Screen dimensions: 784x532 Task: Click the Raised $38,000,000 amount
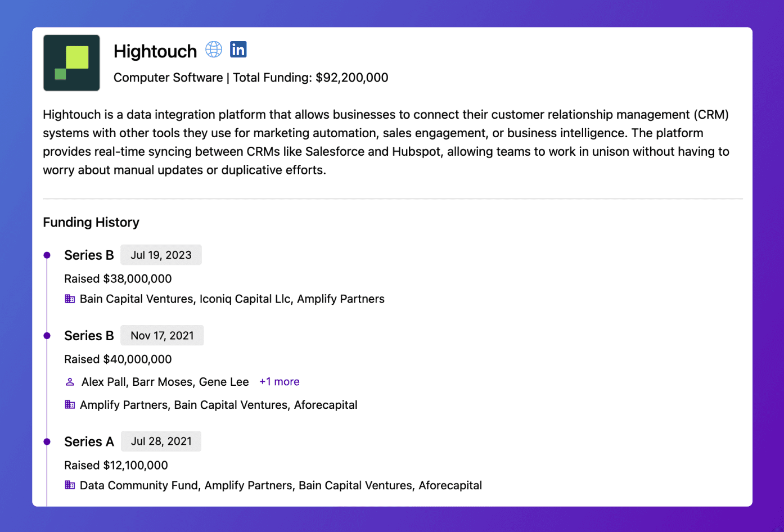[x=118, y=278]
